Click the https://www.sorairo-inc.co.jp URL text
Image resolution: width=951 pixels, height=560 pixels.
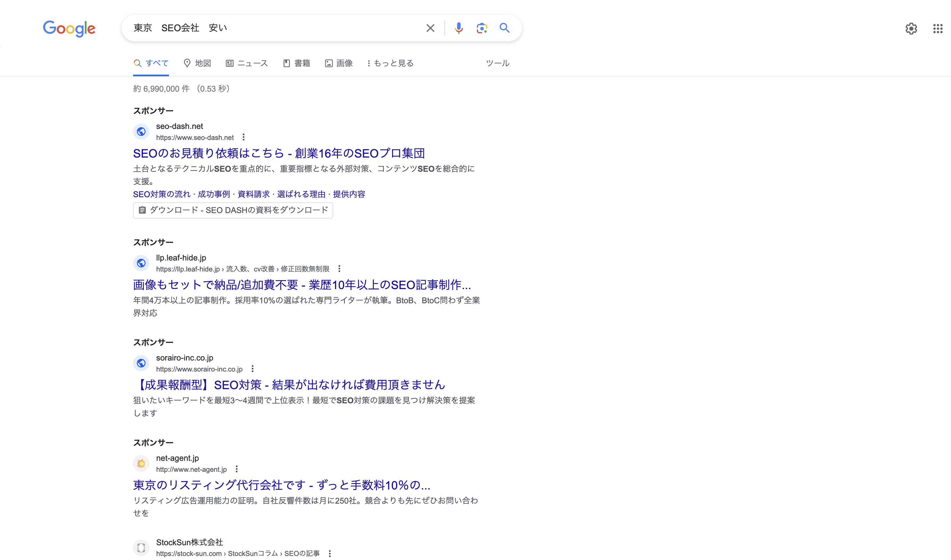[199, 369]
